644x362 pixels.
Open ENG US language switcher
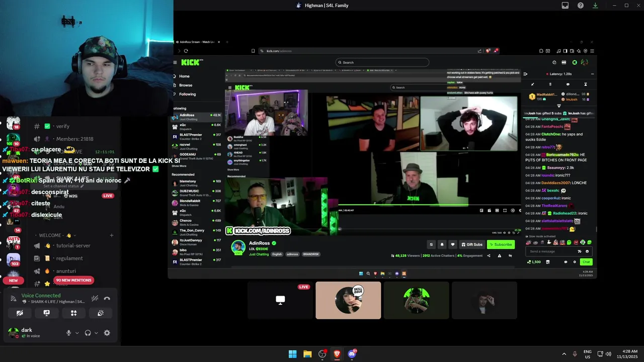(x=588, y=354)
